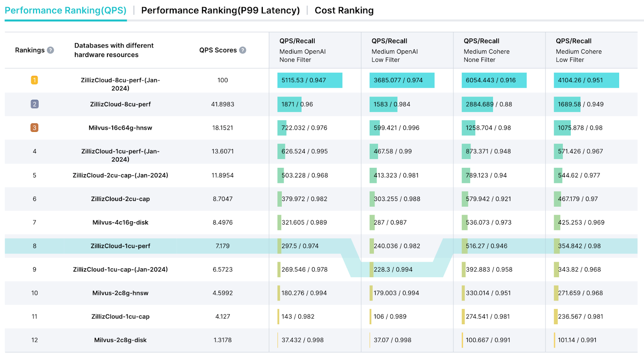Click the QPS score 13.6071
The width and height of the screenshot is (644, 356).
click(223, 151)
